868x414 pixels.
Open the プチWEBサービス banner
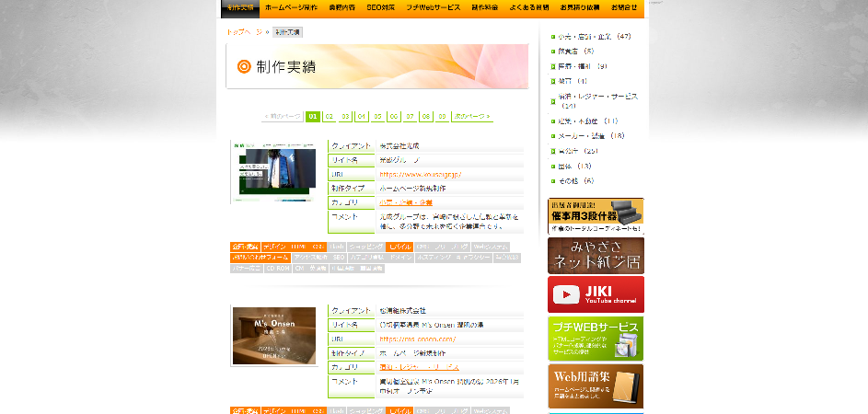[596, 339]
